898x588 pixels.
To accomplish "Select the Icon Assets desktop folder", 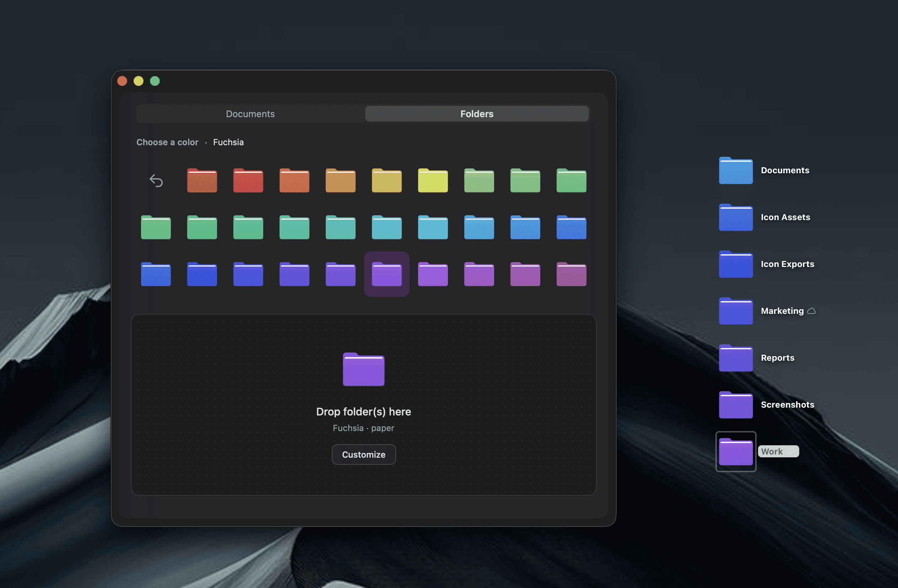I will (x=735, y=218).
